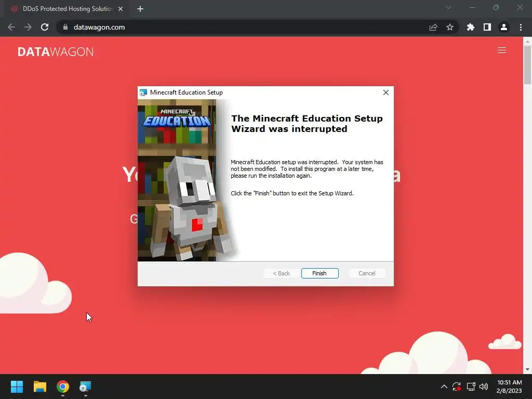Screen dimensions: 532x399
Task: Click Finish to exit the Setup Wizard
Action: [x=320, y=273]
